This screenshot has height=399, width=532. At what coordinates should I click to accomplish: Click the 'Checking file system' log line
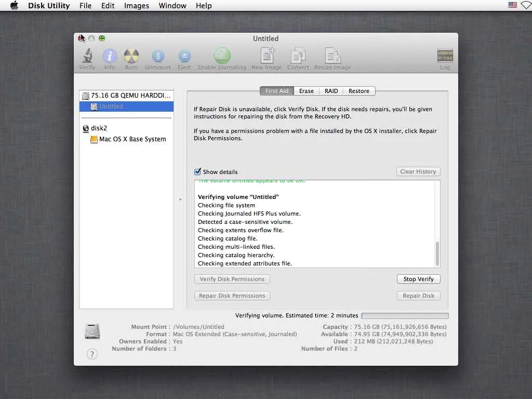pyautogui.click(x=227, y=205)
